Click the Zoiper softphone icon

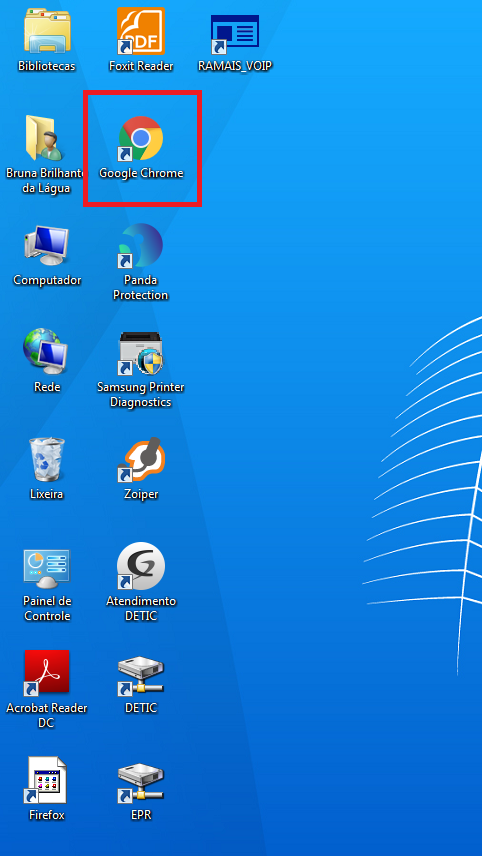[141, 460]
